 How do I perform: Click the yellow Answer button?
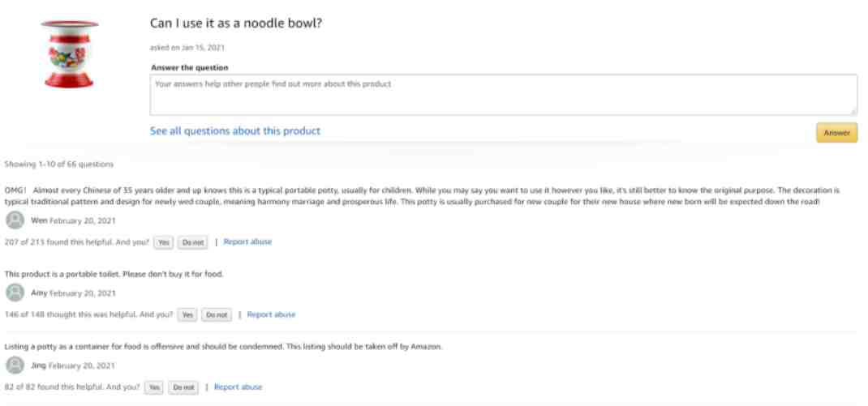[x=836, y=133]
